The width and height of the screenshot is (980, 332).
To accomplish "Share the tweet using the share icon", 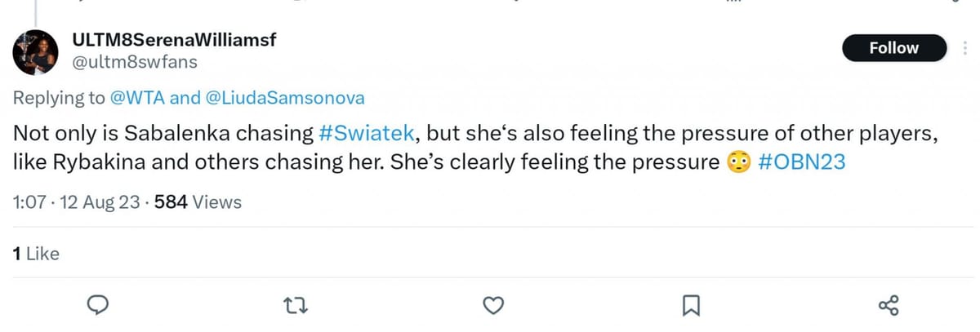I will 888,305.
